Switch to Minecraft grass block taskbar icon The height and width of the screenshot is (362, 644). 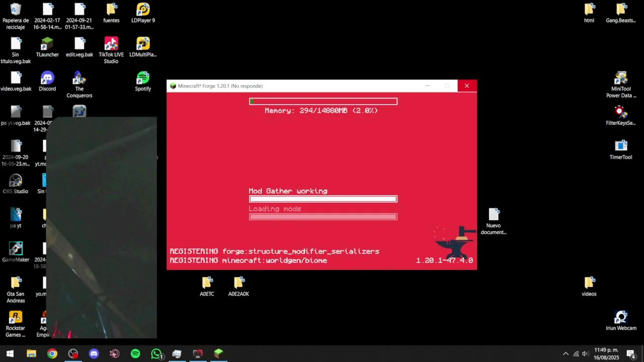point(218,353)
